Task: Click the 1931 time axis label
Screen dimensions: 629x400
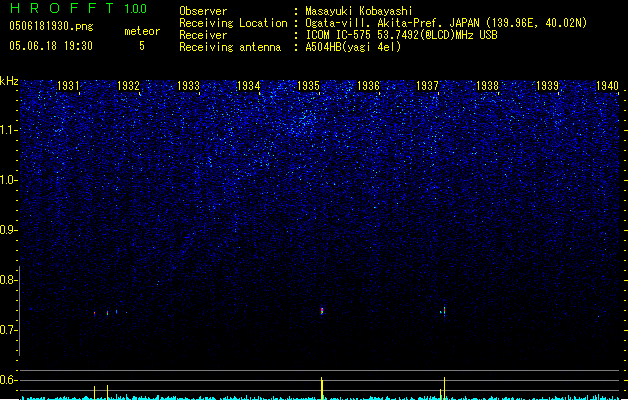Action: (68, 86)
